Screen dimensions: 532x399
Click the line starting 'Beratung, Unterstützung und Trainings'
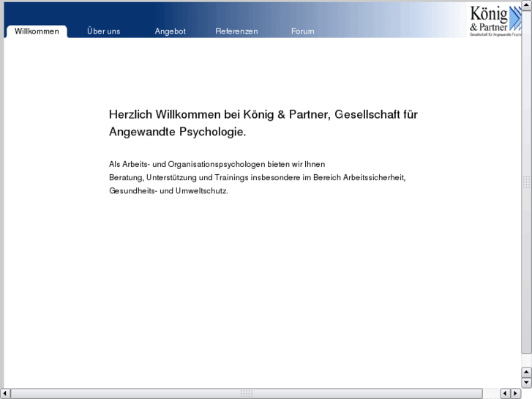click(257, 178)
